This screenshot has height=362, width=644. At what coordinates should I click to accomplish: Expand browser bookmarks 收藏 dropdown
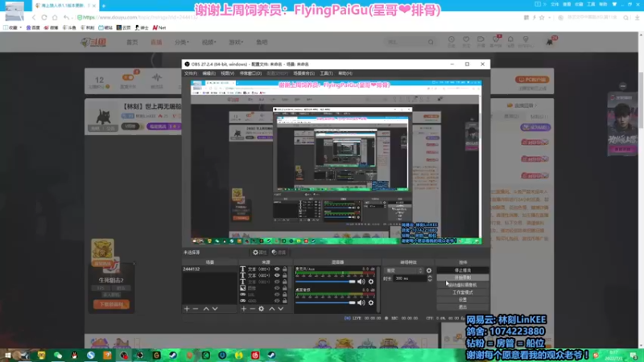(x=12, y=27)
